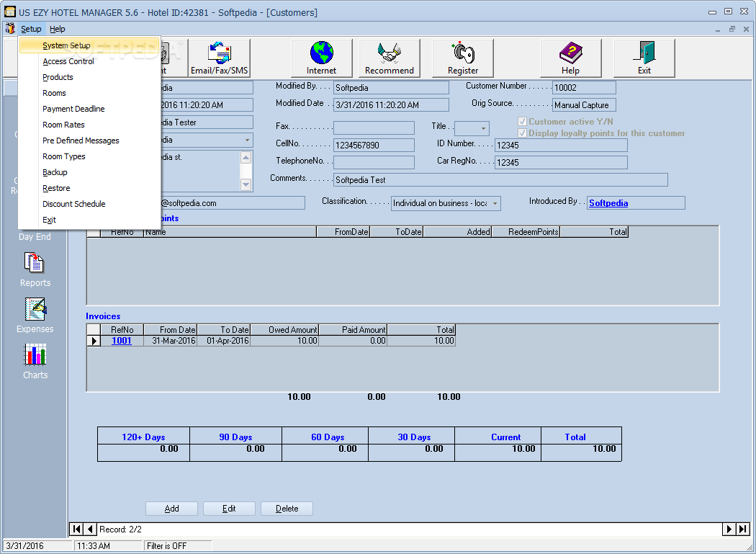Open the Classification dropdown

495,203
